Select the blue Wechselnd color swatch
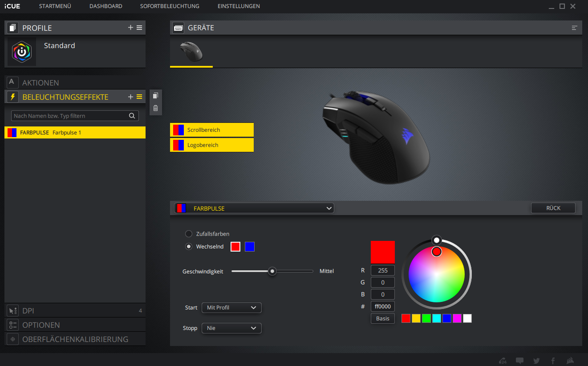 point(250,246)
